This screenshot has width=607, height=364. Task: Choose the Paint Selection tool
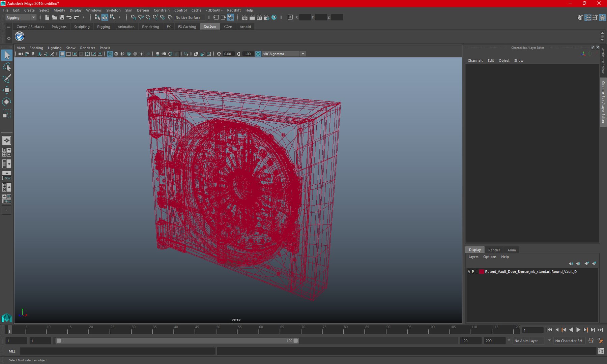pos(7,79)
